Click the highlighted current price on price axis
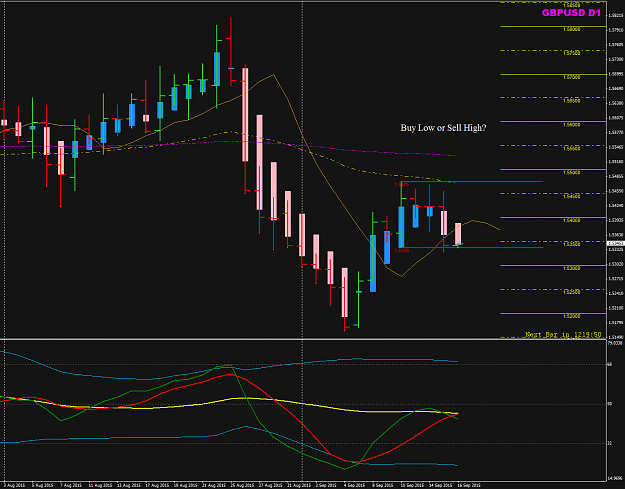The width and height of the screenshot is (625, 489). pyautogui.click(x=615, y=243)
